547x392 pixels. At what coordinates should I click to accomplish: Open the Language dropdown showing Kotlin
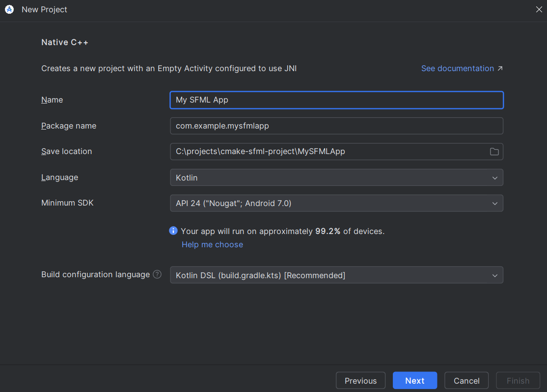[x=336, y=178]
